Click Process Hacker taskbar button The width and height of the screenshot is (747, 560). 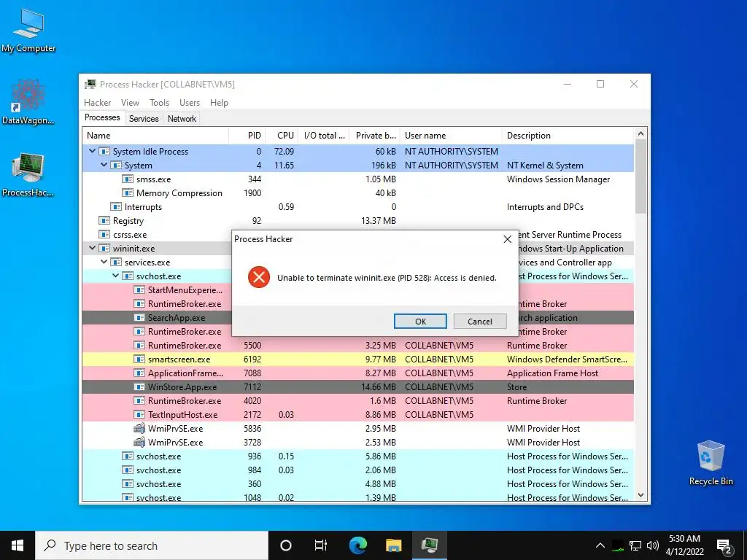pyautogui.click(x=429, y=545)
